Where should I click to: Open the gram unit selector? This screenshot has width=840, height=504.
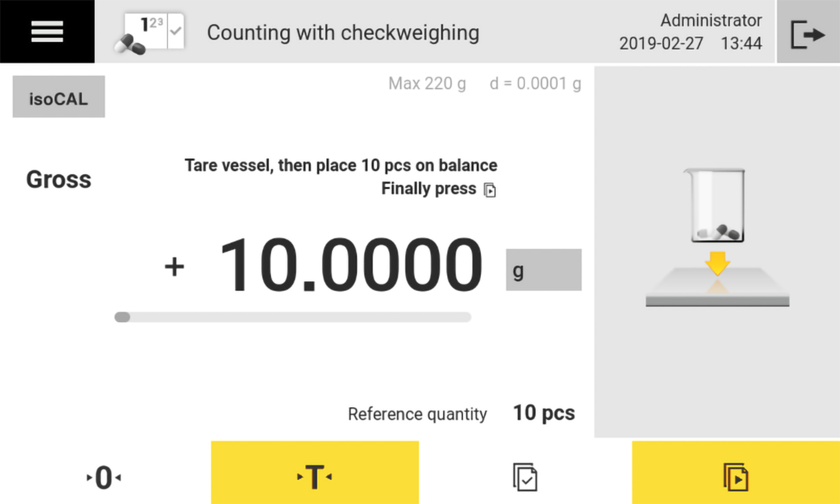tap(543, 270)
